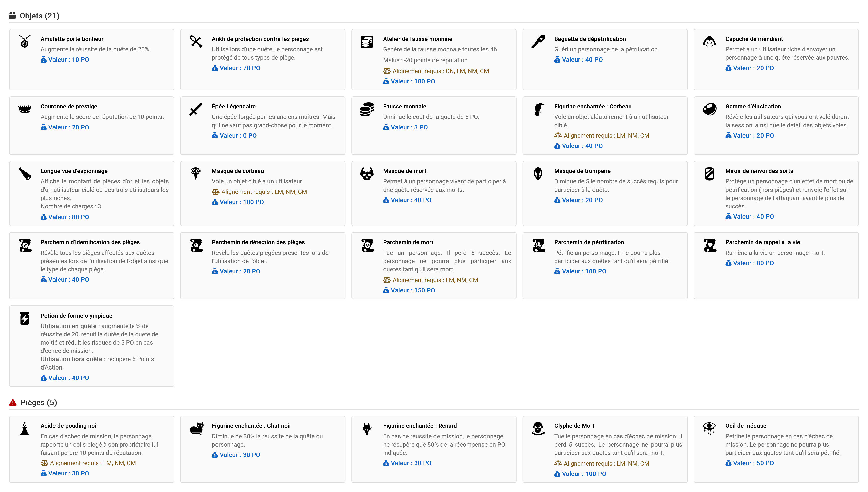Click 'Nombre de charges : 3' text
Viewport: 868px width, 492px height.
(x=71, y=206)
